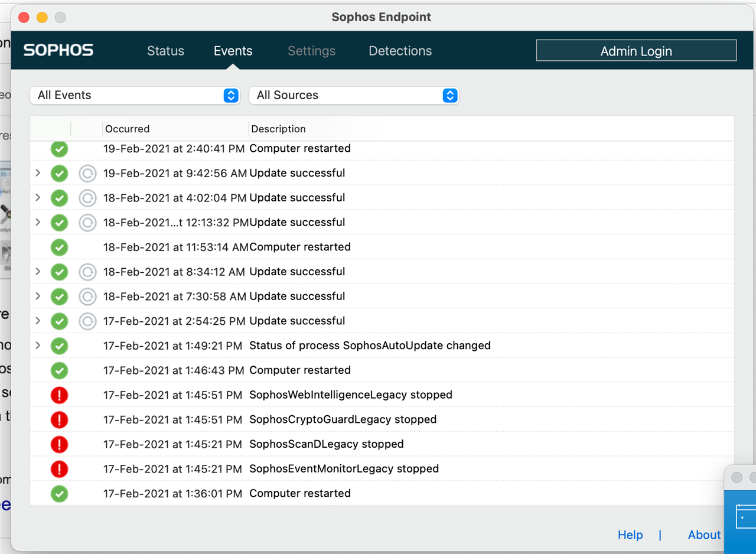Click green check icon for 9:42:56 AM update

[59, 173]
